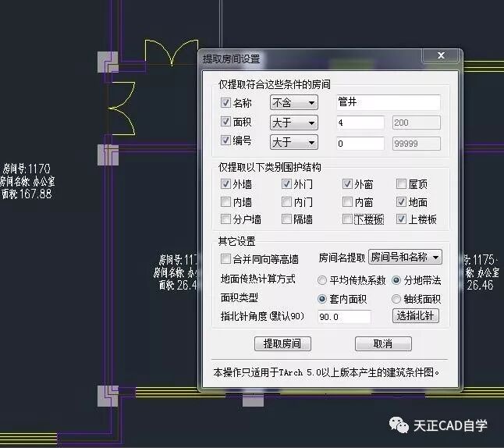The width and height of the screenshot is (504, 448).
Task: Open the 大于 dropdown in the 编号 row
Action: (294, 142)
